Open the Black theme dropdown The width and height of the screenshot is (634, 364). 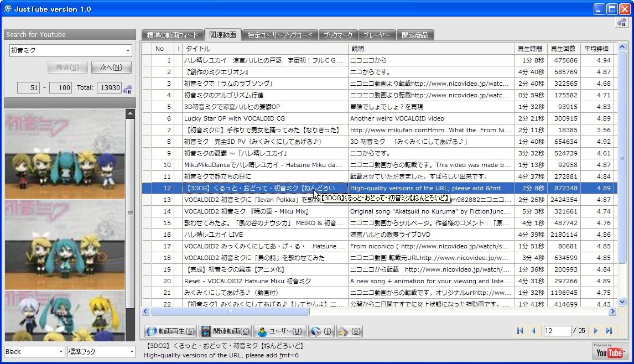tap(34, 351)
